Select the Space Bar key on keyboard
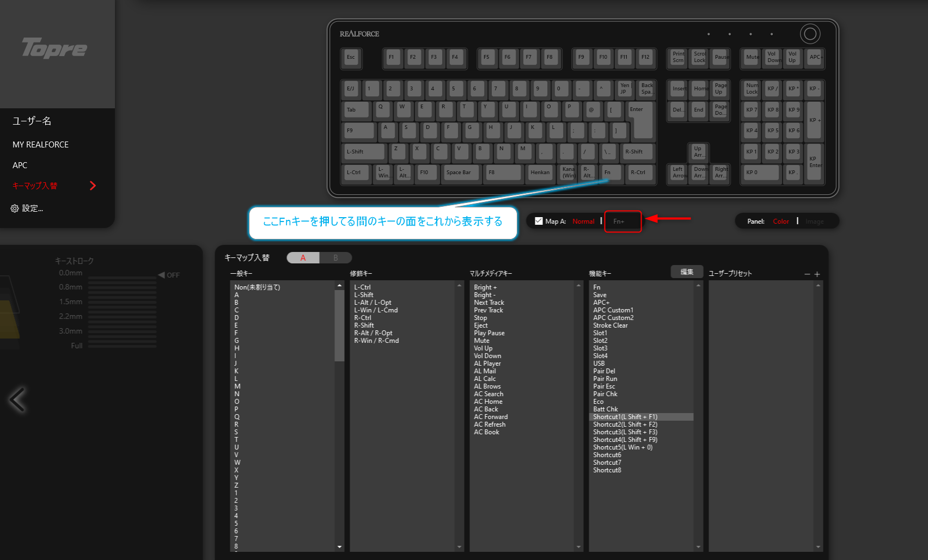This screenshot has width=928, height=560. (461, 173)
